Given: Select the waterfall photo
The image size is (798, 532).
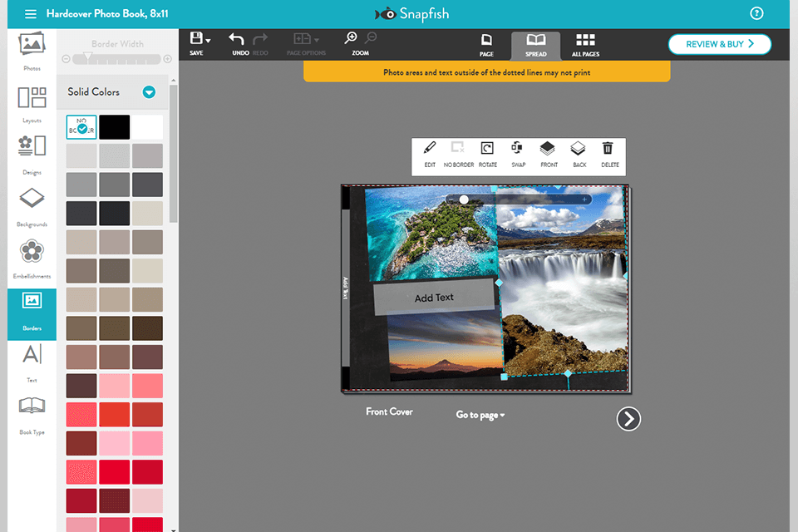Looking at the screenshot, I should [563, 280].
